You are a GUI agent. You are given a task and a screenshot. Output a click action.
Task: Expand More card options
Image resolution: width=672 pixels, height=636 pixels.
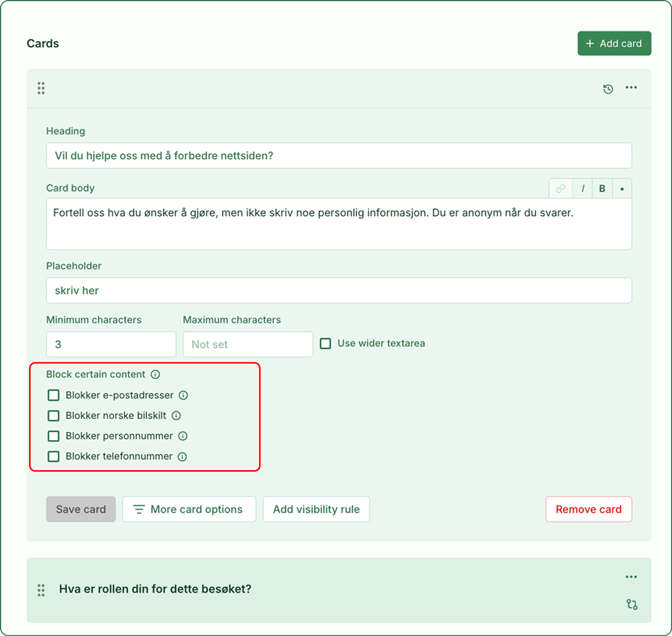click(189, 509)
